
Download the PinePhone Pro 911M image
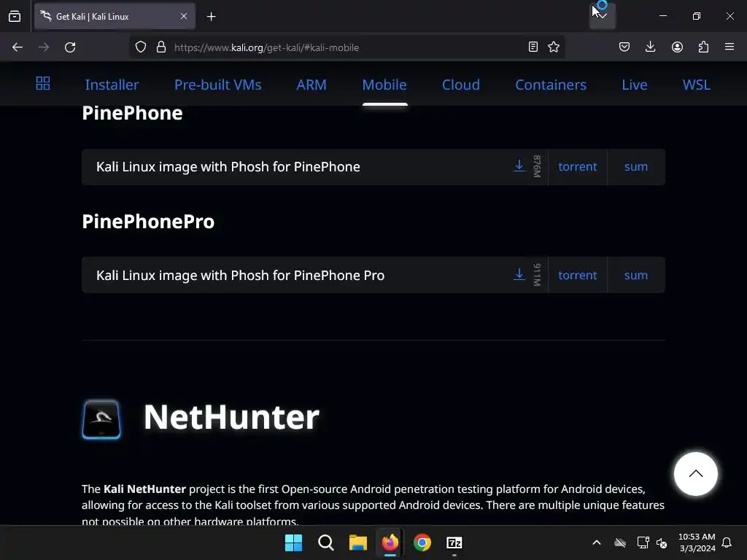point(519,274)
